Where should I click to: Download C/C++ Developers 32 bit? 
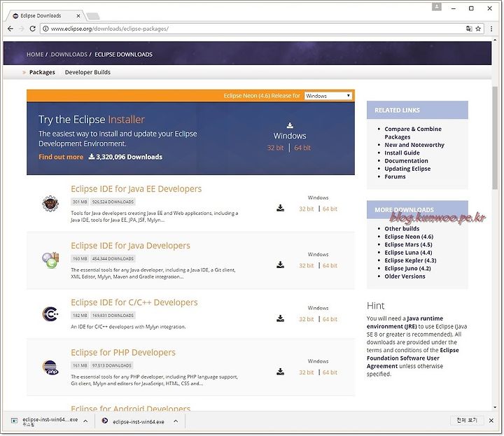pos(307,319)
